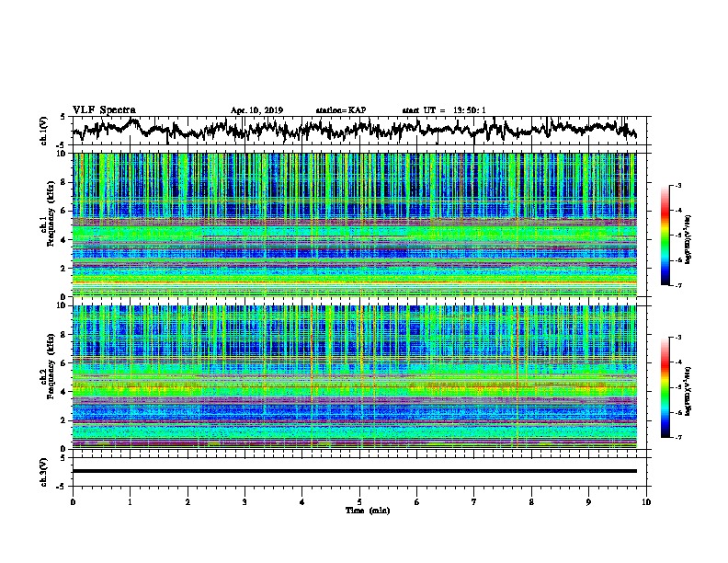Click the "-7" label on ch.1 colorbar
The image size is (728, 563).
coord(677,285)
